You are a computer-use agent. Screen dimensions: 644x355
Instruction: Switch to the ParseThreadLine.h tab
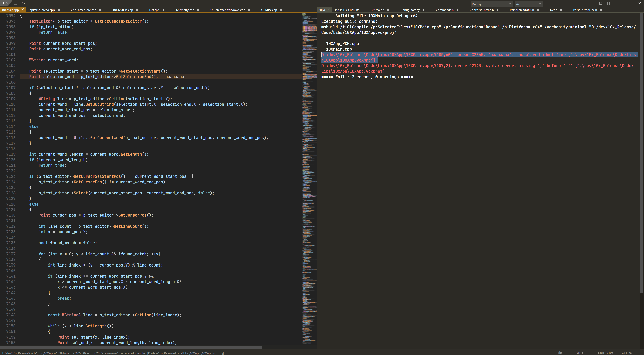point(585,10)
